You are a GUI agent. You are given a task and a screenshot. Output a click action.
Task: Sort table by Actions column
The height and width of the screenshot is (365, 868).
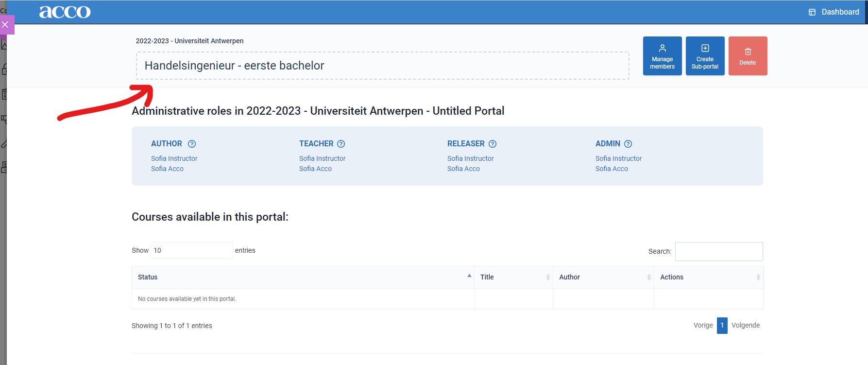tap(709, 277)
